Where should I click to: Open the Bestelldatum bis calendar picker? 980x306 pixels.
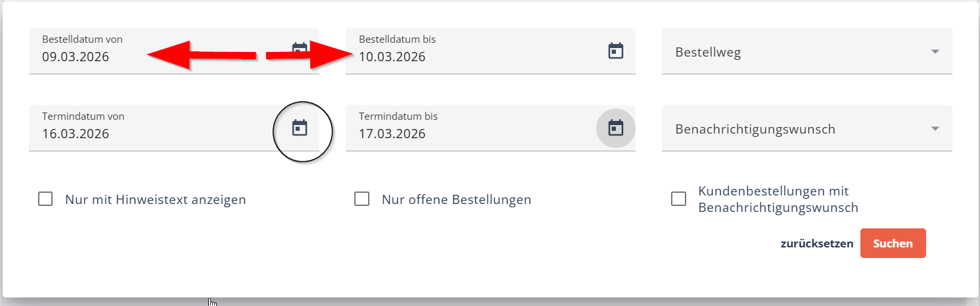tap(615, 51)
